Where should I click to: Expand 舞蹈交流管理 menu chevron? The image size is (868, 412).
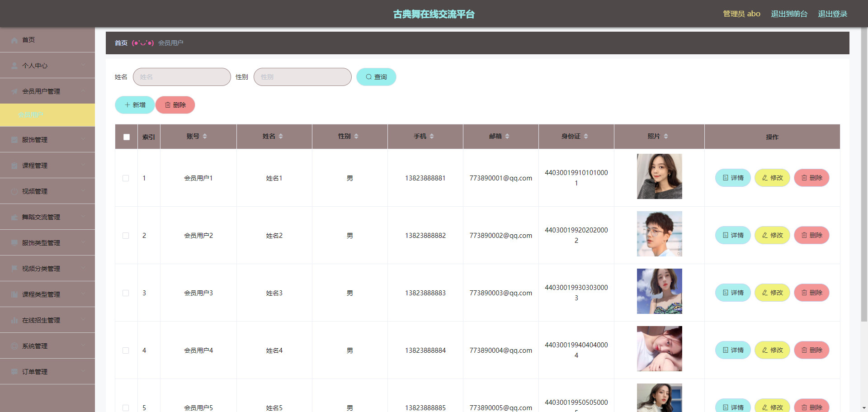pos(83,217)
